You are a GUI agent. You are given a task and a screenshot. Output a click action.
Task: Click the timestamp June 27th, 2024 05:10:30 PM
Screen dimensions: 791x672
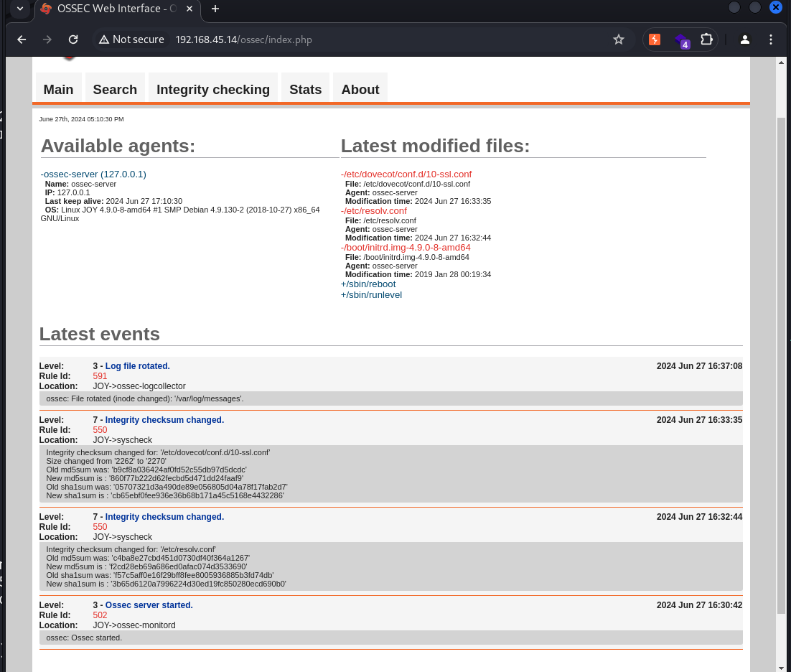tap(81, 119)
